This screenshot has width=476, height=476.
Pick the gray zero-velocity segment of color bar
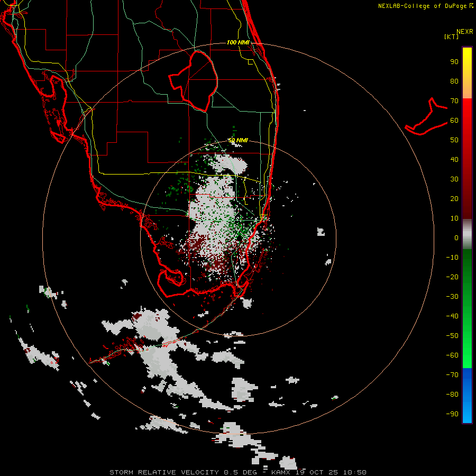click(x=467, y=234)
